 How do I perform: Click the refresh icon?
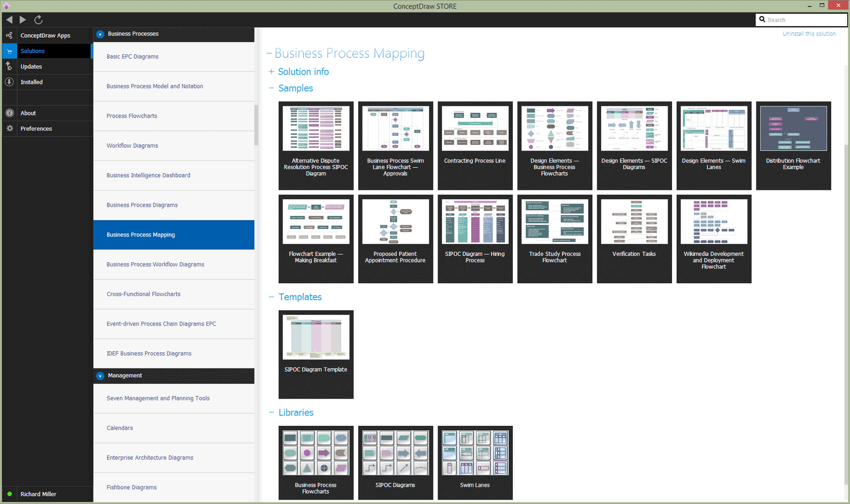tap(39, 20)
